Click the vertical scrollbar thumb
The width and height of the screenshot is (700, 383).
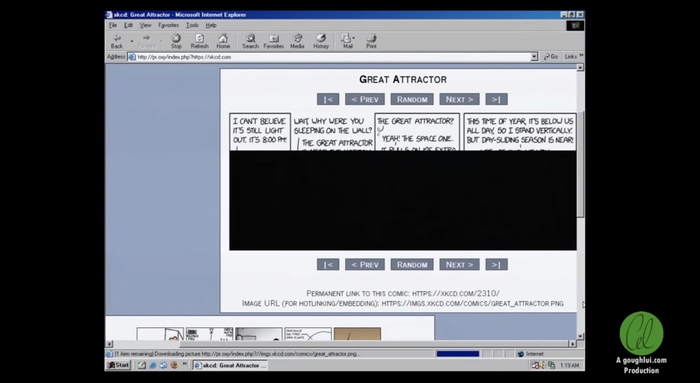pyautogui.click(x=580, y=165)
